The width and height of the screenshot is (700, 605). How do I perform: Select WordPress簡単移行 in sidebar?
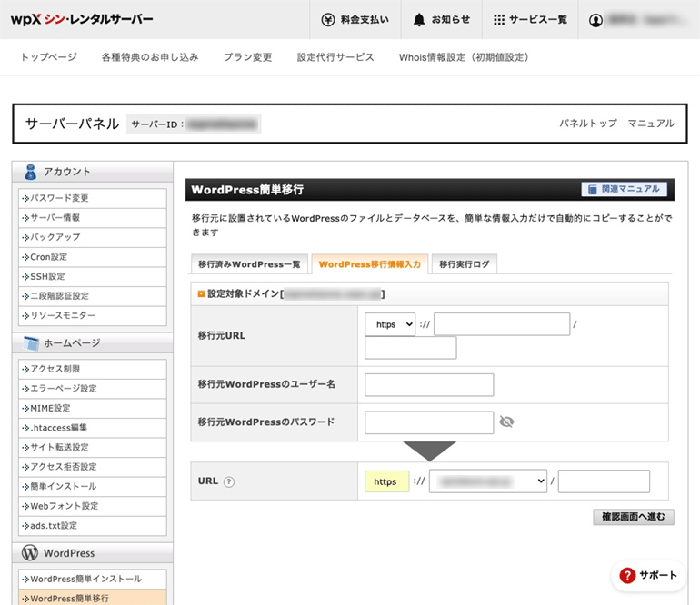93,598
